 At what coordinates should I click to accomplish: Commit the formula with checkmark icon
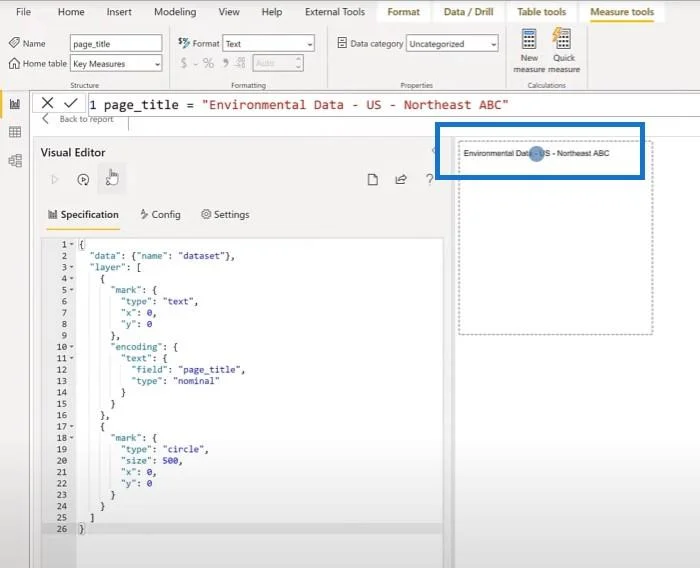coord(71,103)
